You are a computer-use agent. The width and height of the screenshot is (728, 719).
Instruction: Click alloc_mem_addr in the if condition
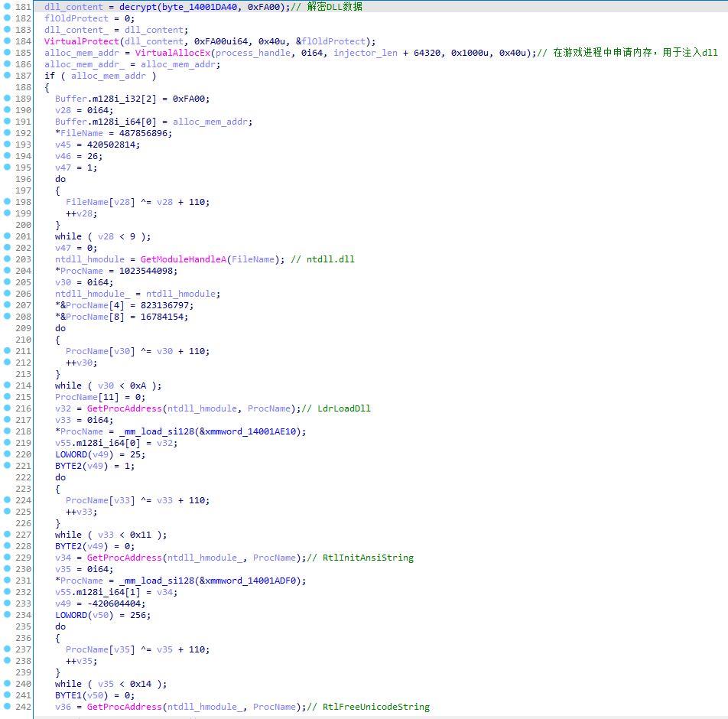tap(108, 76)
